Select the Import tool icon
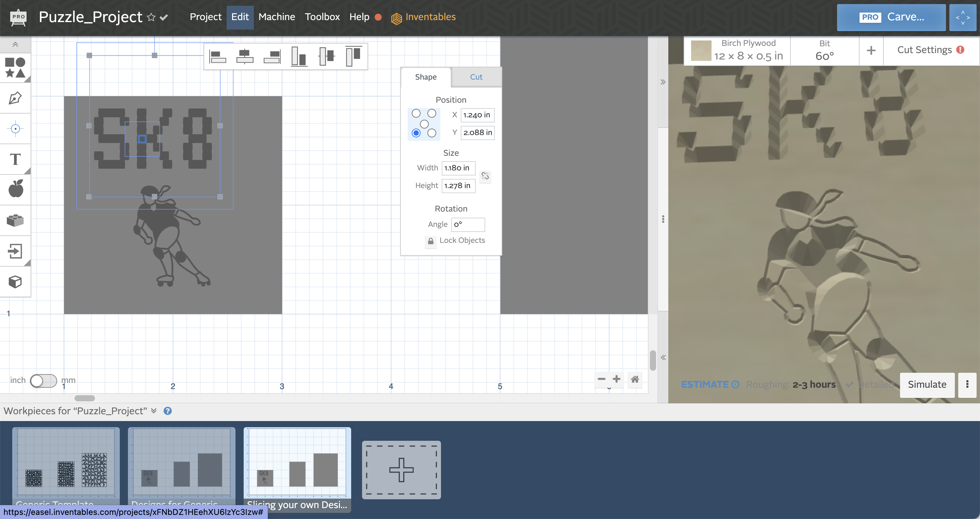Viewport: 980px width, 519px height. coord(16,251)
